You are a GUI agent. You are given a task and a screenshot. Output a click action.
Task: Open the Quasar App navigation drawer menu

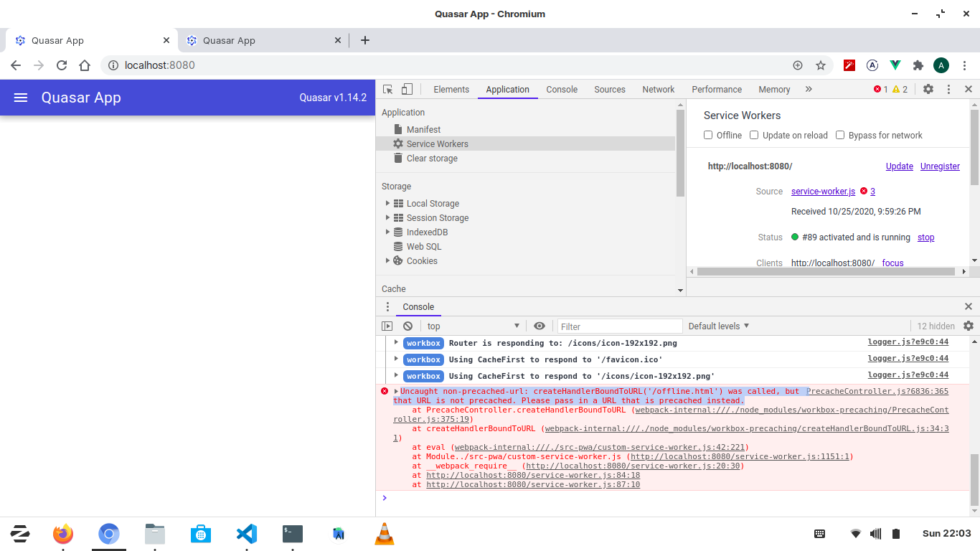(20, 98)
